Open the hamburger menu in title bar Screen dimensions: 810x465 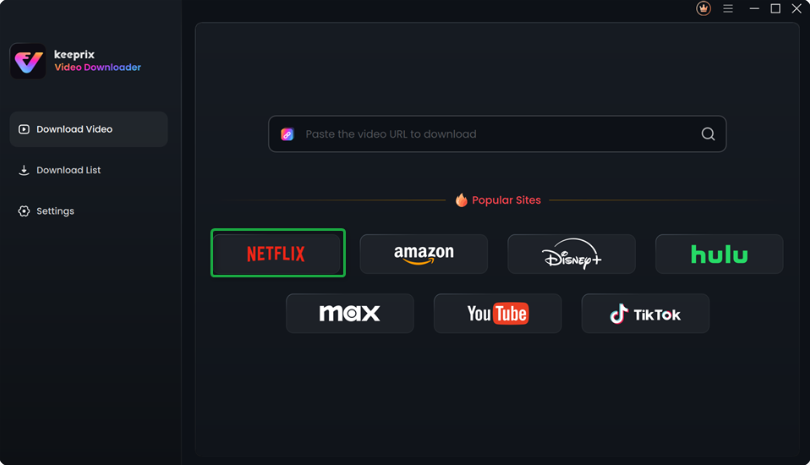pyautogui.click(x=728, y=8)
